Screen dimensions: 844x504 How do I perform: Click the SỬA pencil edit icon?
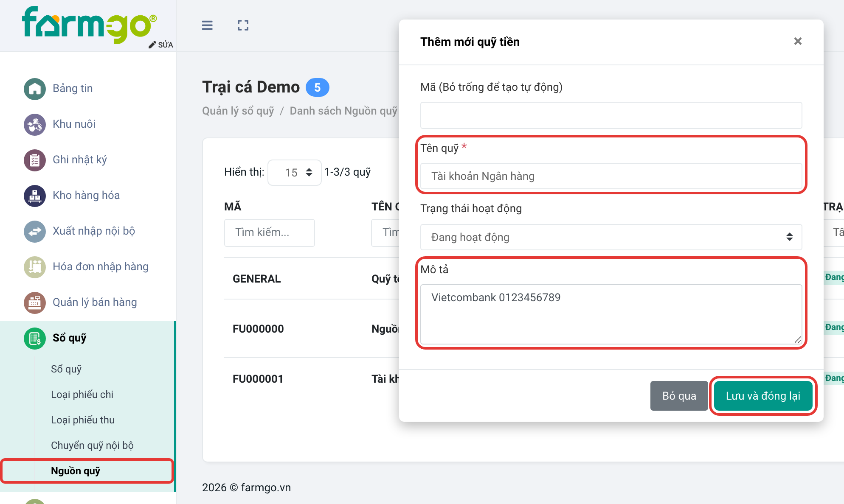coord(152,45)
